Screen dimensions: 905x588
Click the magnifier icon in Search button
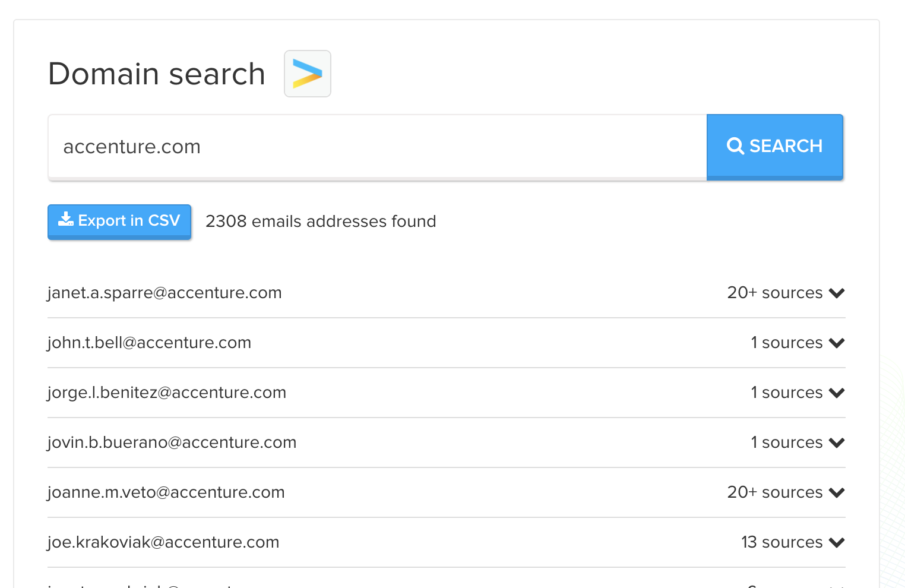tap(735, 146)
